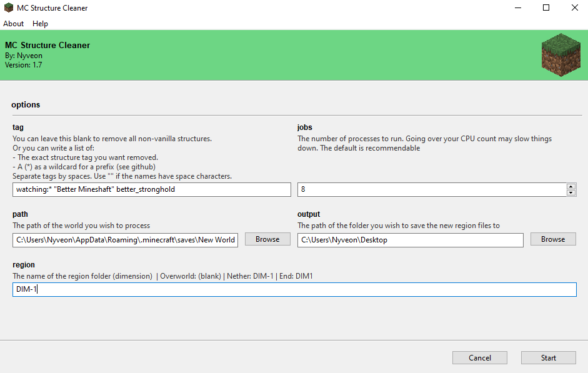Increase jobs count with up arrow
This screenshot has width=588, height=373.
click(x=571, y=187)
